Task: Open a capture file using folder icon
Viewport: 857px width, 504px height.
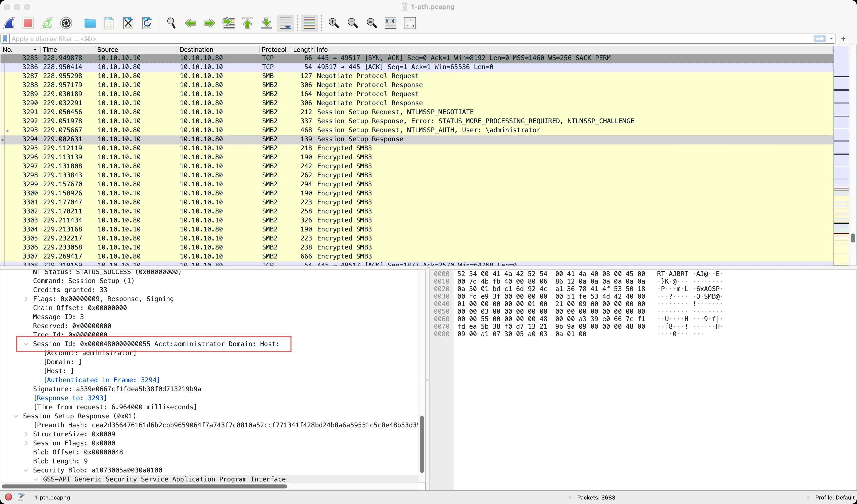Action: [90, 23]
